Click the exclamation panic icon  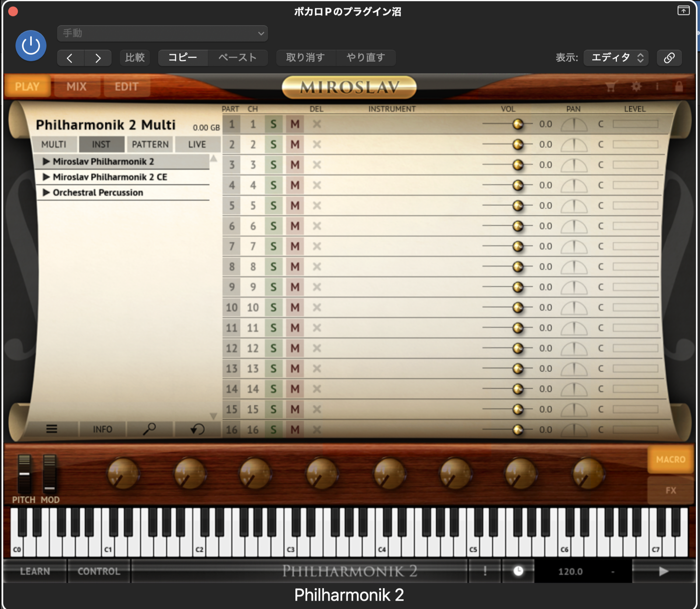(x=485, y=571)
